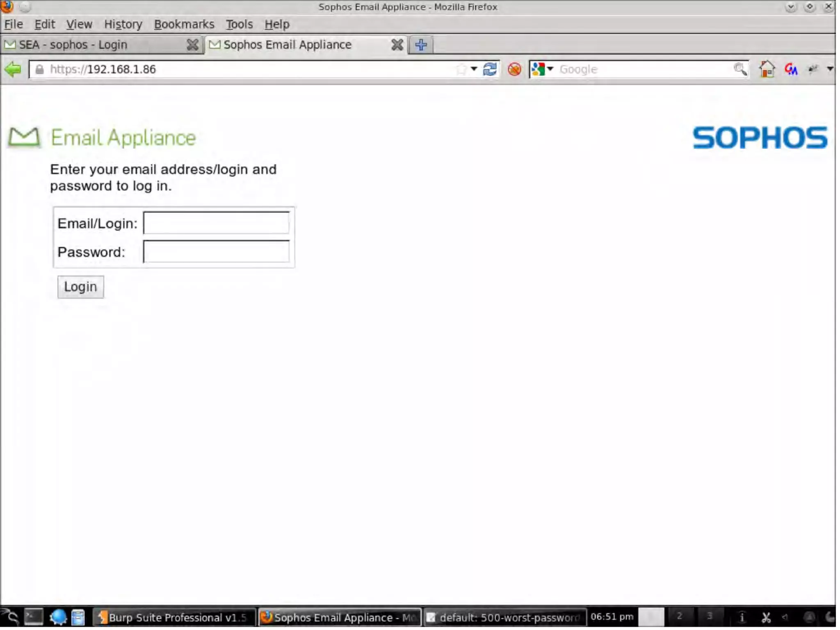Screen dimensions: 840x630
Task: Open the toolbar overflow dropdown arrow
Action: [830, 69]
